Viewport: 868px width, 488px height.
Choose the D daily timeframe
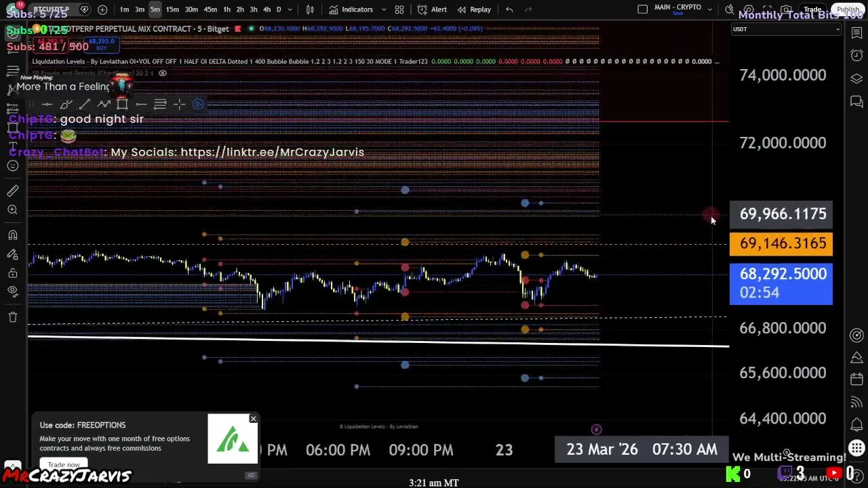279,9
